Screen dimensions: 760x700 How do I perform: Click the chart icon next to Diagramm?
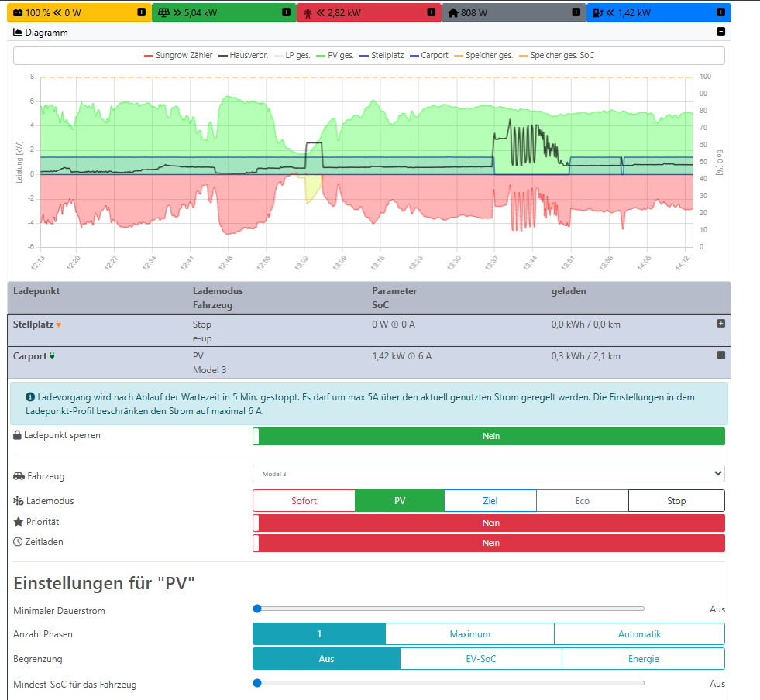pyautogui.click(x=17, y=32)
